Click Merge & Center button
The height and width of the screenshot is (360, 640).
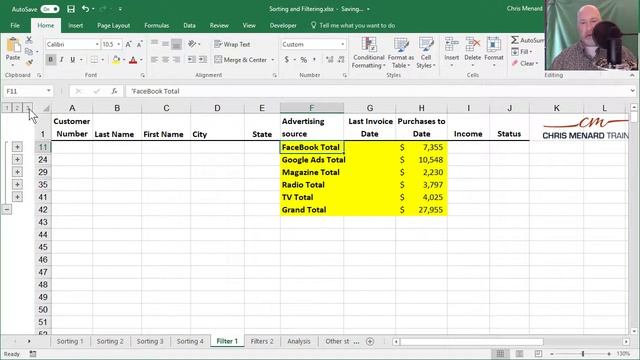coord(241,60)
